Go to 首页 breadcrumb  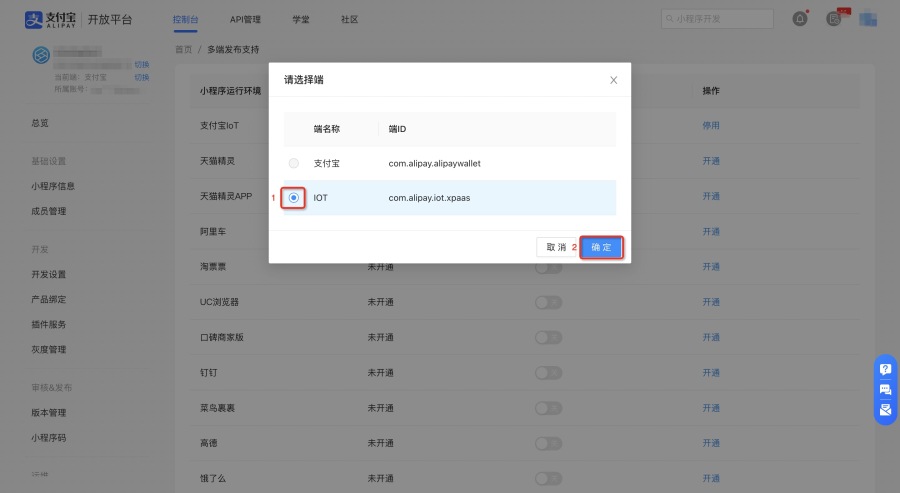(x=184, y=49)
